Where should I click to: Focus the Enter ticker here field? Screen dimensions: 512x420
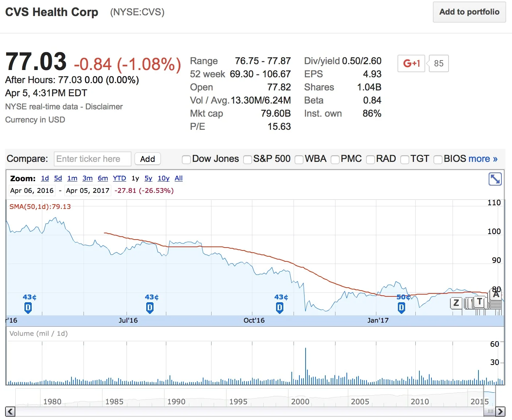[x=93, y=159]
